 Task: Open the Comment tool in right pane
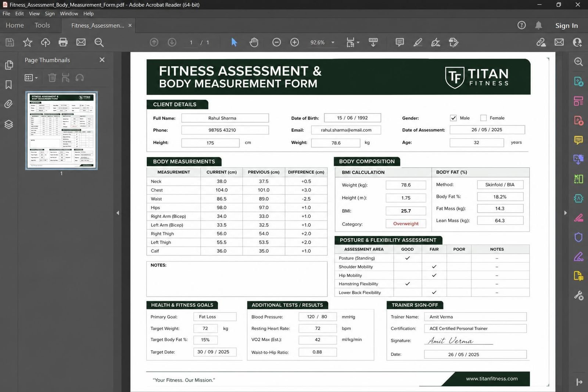pyautogui.click(x=578, y=140)
